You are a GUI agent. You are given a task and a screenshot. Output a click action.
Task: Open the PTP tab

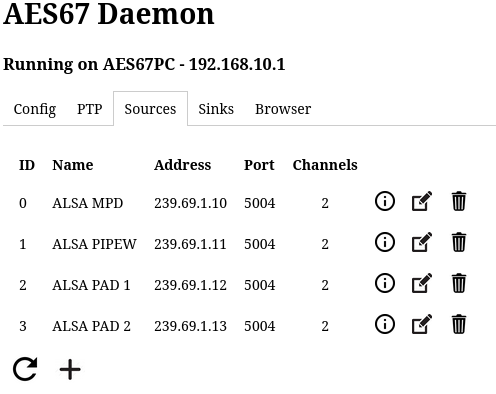coord(90,109)
